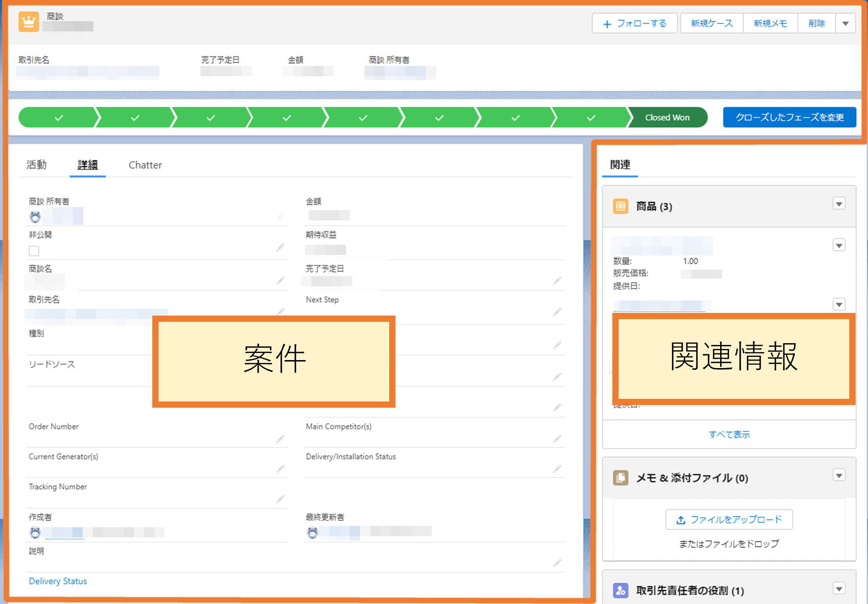Edit Main Competitor(s) via the pencil icon

[x=557, y=439]
